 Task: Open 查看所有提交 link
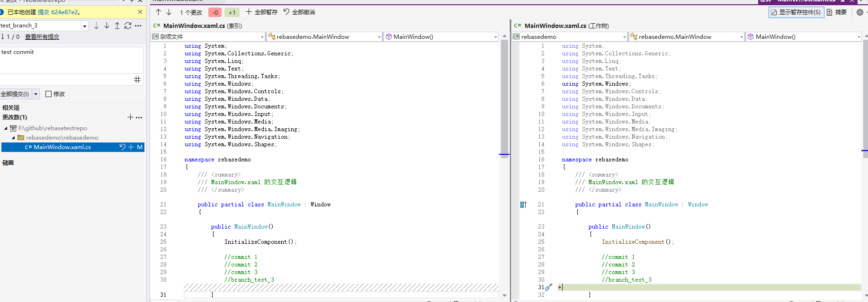point(42,37)
